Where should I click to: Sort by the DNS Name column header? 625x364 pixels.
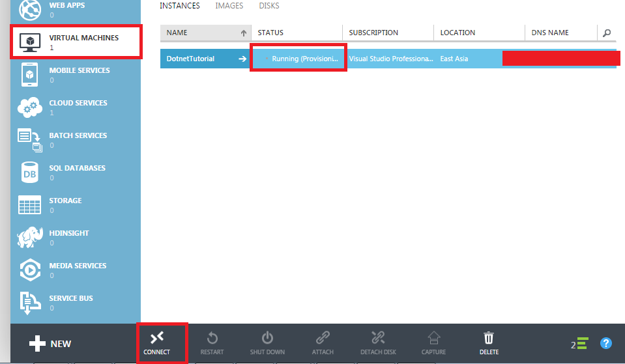[561, 33]
